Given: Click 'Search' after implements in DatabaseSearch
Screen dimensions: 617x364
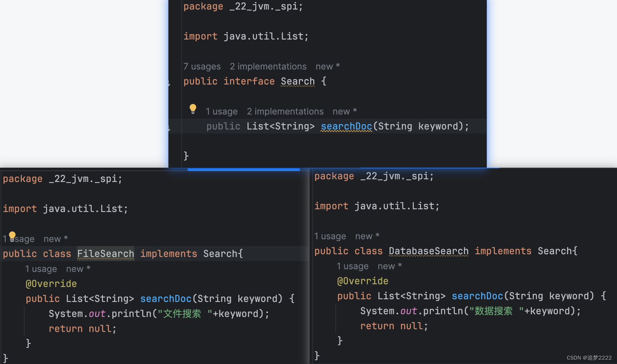Looking at the screenshot, I should click(555, 251).
